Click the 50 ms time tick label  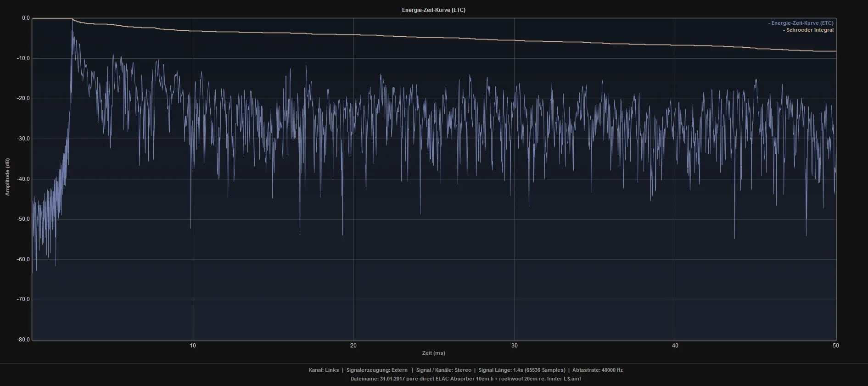[835, 346]
